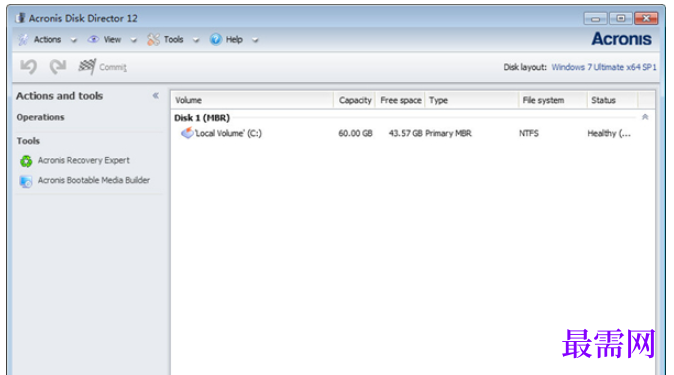Viewport: 674px width, 375px height.
Task: Close the Acronis Disk Director window
Action: [x=646, y=18]
